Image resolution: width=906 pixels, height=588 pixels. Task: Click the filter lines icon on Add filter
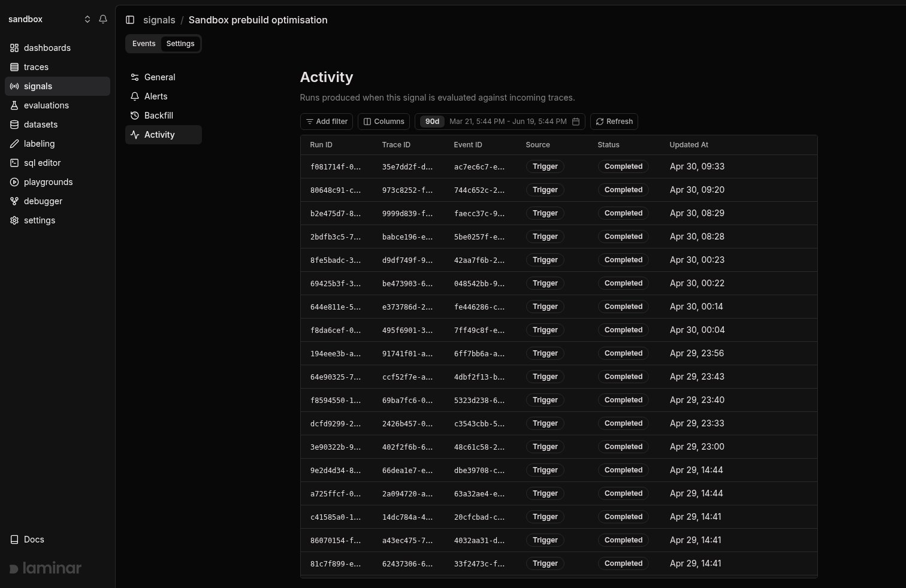tap(310, 122)
